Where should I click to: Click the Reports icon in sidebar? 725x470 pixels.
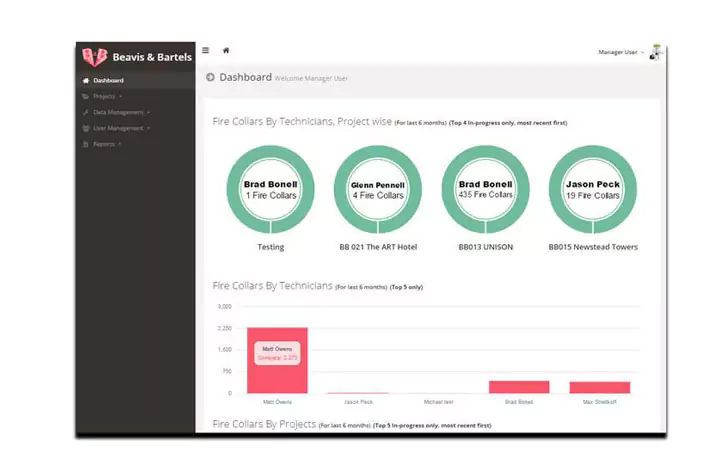[85, 144]
